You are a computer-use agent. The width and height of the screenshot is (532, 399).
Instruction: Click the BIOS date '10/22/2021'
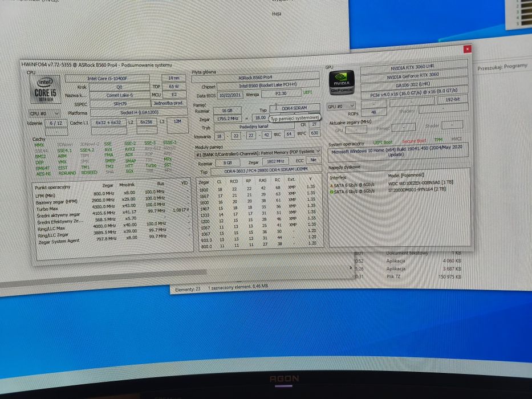click(229, 95)
